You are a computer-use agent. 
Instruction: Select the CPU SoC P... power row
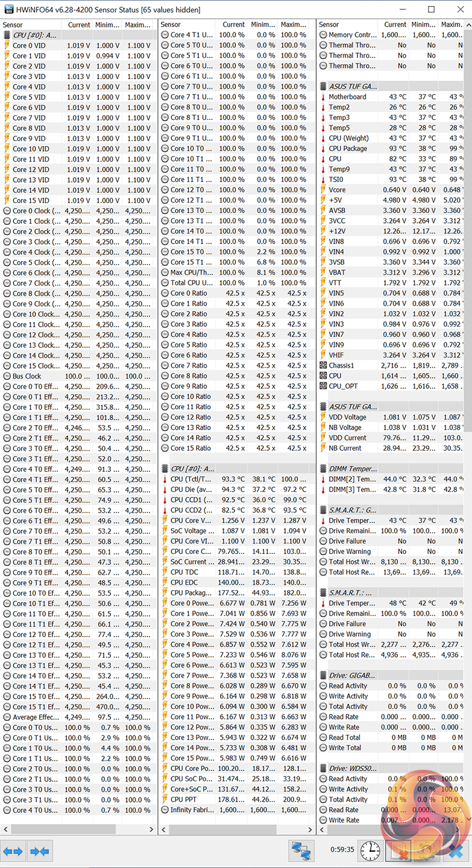[x=236, y=779]
